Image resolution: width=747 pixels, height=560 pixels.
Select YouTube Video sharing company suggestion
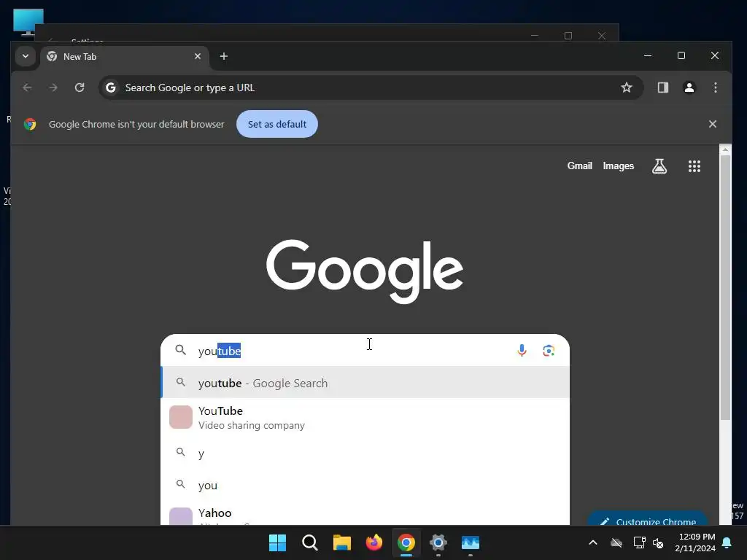coord(365,417)
